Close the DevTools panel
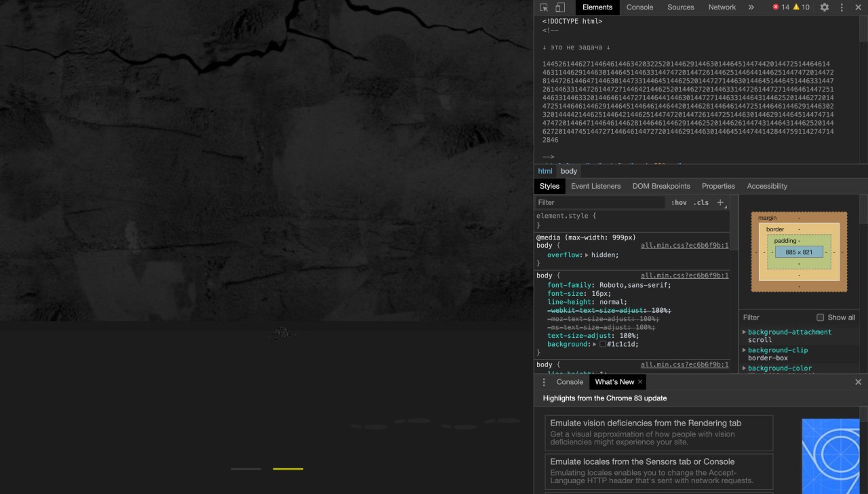This screenshot has width=868, height=494. (x=858, y=7)
